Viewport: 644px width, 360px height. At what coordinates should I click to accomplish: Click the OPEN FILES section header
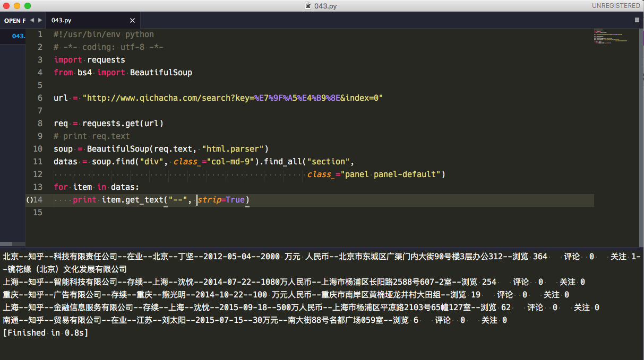click(14, 20)
